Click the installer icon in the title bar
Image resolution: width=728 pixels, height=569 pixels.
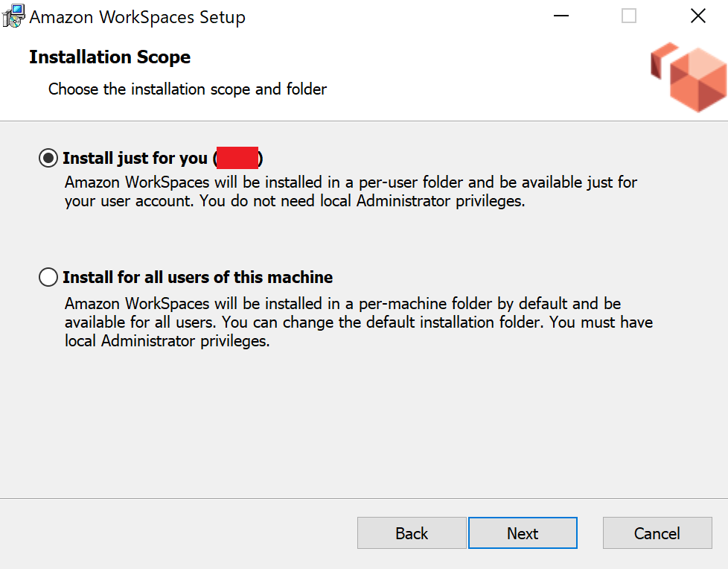click(x=13, y=16)
